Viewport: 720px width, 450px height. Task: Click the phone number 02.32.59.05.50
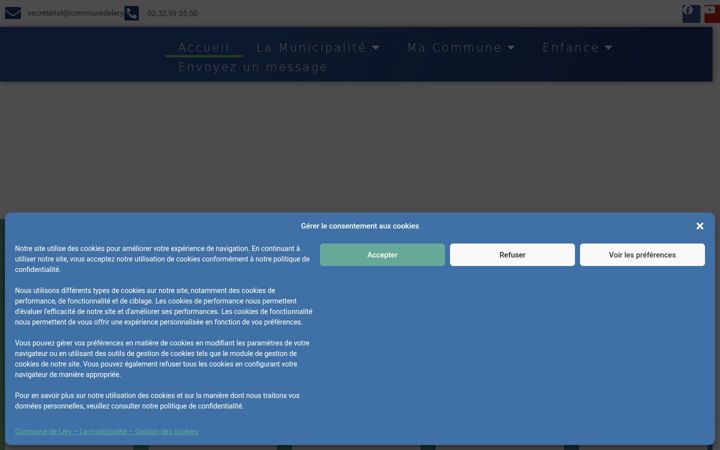tap(172, 13)
